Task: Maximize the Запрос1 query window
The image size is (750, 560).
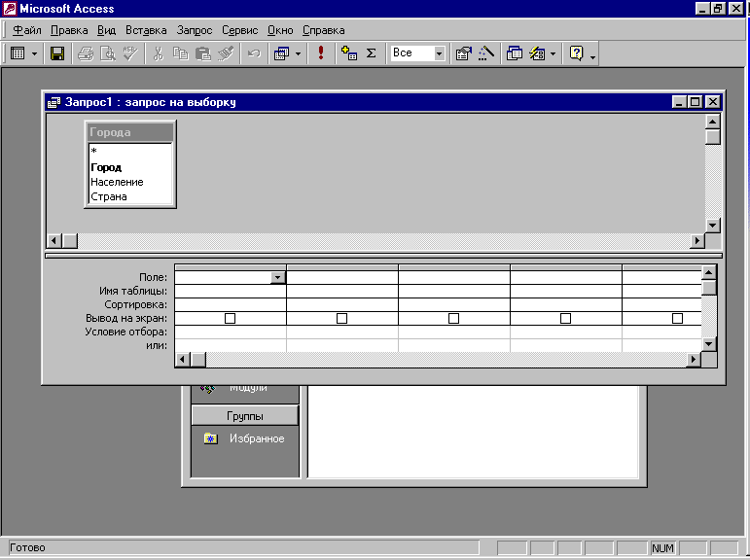Action: (x=696, y=102)
